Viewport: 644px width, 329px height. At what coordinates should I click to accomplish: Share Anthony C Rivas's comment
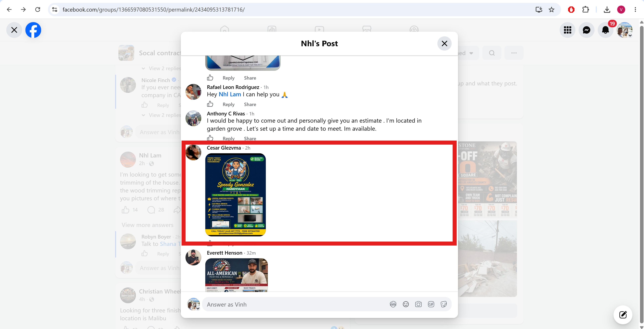250,138
